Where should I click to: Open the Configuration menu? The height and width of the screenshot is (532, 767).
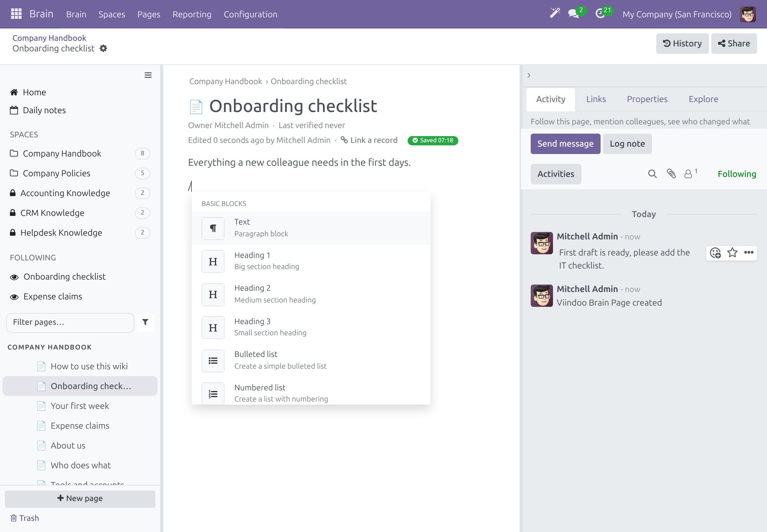(x=250, y=14)
